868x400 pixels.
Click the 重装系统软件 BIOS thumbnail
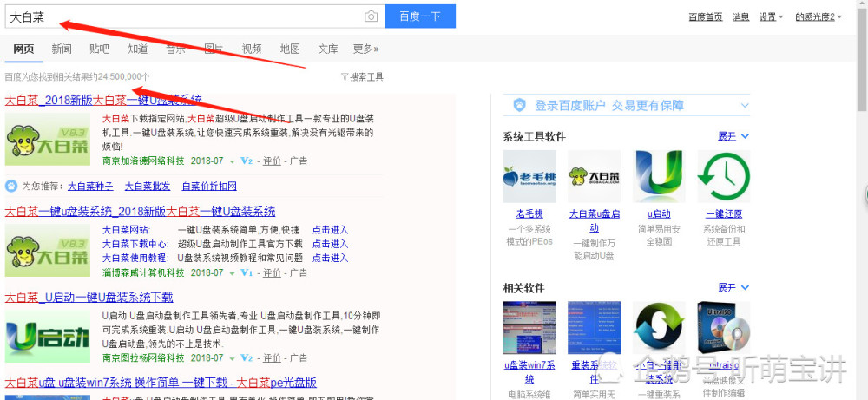(x=594, y=327)
